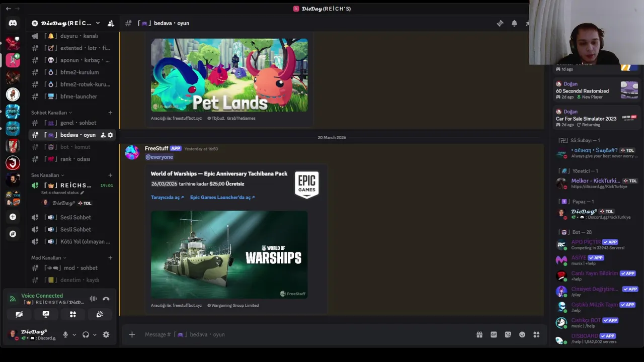Open noise suppression waveform icon

pyautogui.click(x=93, y=299)
